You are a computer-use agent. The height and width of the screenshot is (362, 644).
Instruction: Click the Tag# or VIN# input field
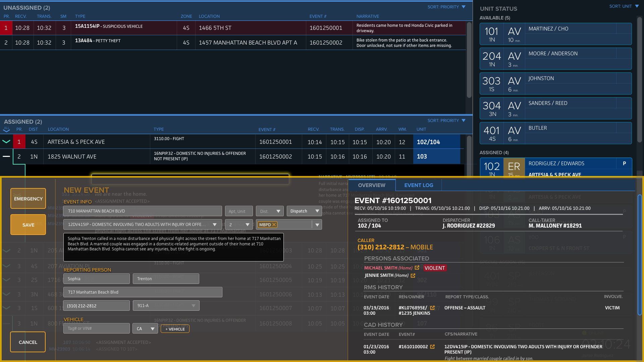click(96, 328)
